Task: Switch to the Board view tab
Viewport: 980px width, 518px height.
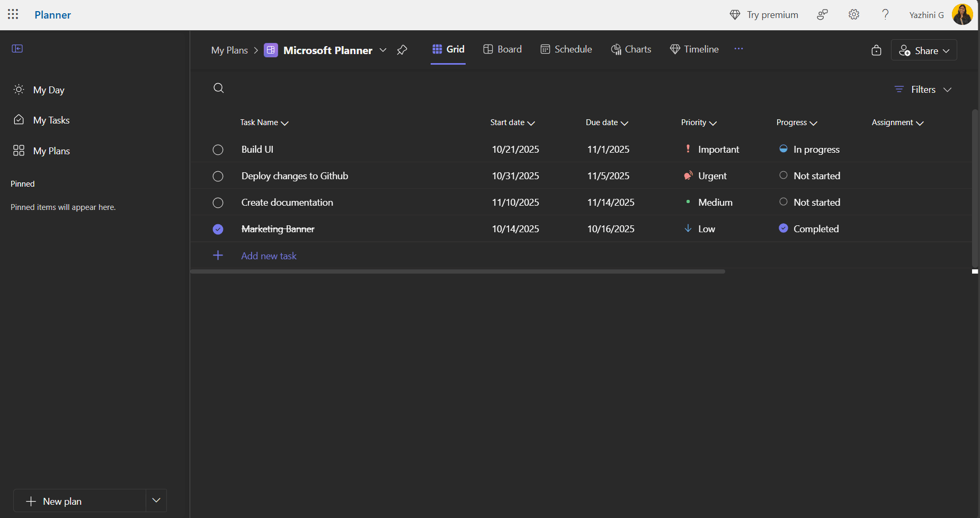Action: coord(503,49)
